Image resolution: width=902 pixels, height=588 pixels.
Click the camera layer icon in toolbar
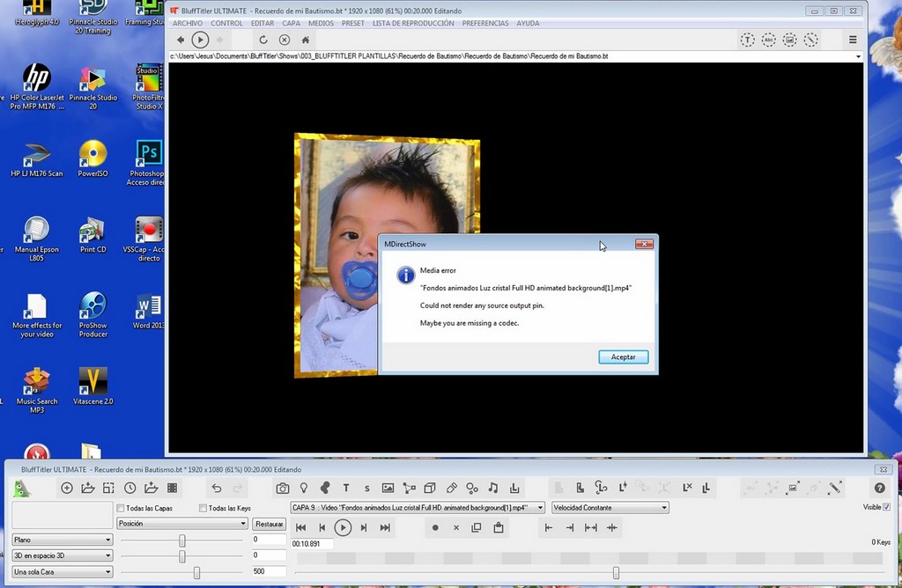point(282,488)
